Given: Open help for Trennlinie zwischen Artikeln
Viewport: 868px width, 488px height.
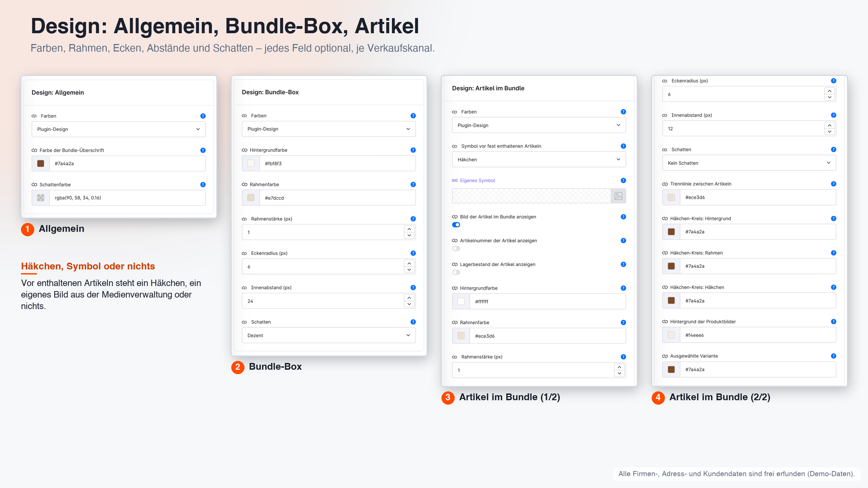Looking at the screenshot, I should pyautogui.click(x=833, y=184).
